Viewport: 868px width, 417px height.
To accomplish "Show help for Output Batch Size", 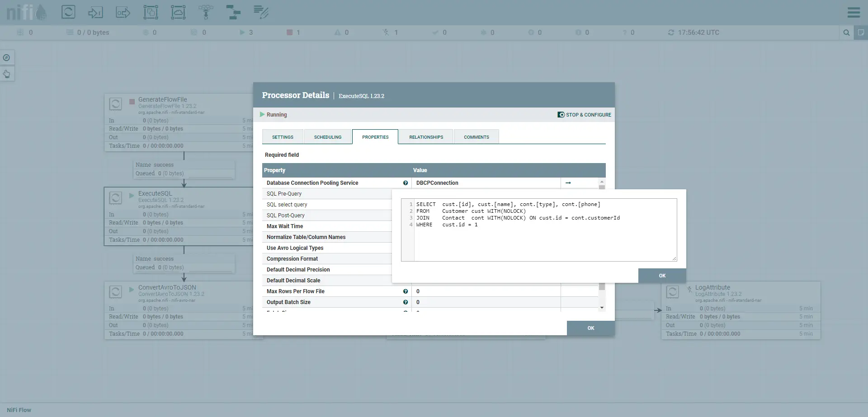I will point(406,302).
